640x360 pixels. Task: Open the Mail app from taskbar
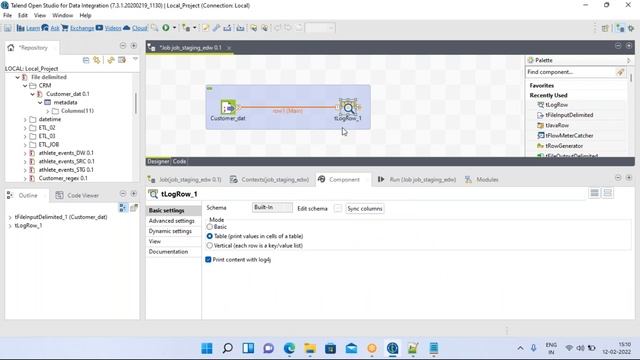point(351,348)
